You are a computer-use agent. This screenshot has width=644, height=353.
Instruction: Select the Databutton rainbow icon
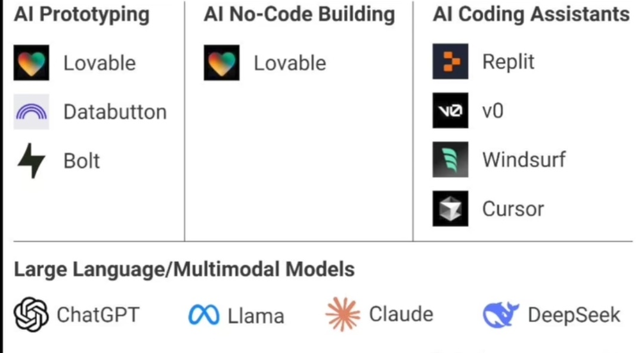tap(31, 112)
